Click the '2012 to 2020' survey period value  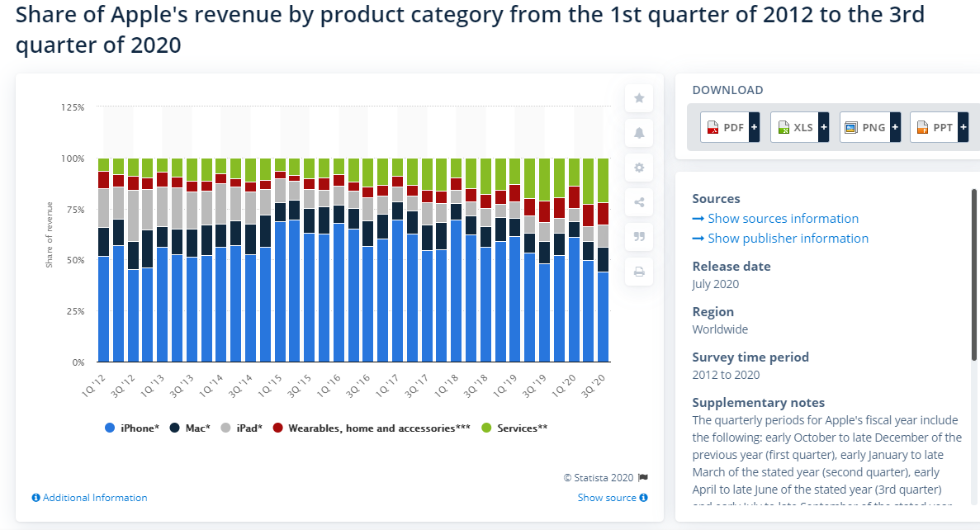727,375
